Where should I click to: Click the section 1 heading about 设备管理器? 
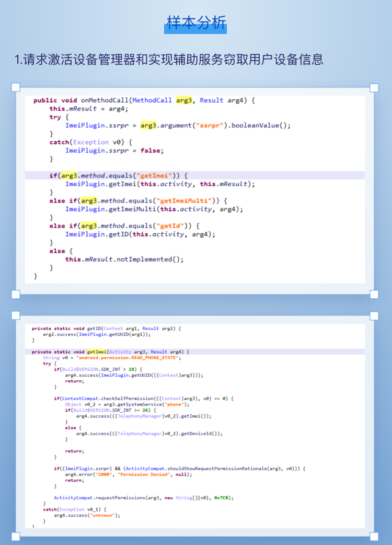(x=169, y=59)
